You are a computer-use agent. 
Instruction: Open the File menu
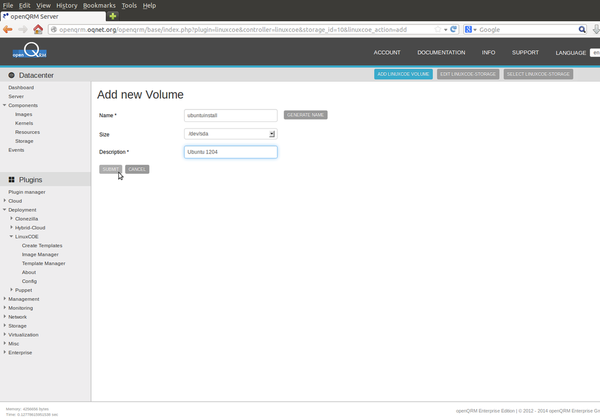(x=8, y=5)
